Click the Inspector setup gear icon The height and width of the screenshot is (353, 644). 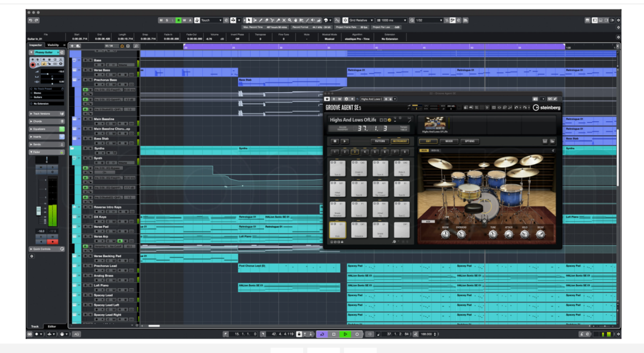pos(32,256)
